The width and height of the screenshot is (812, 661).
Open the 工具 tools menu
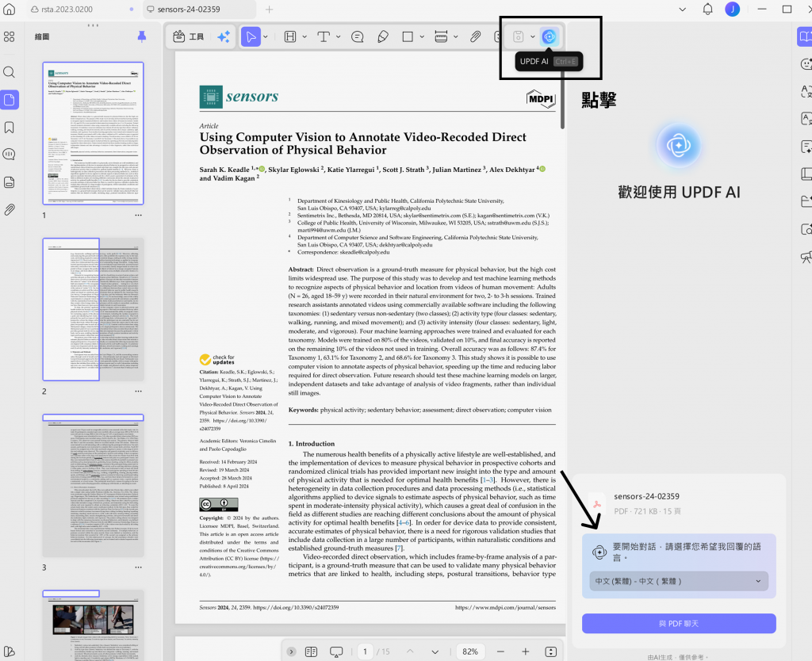[x=188, y=36]
